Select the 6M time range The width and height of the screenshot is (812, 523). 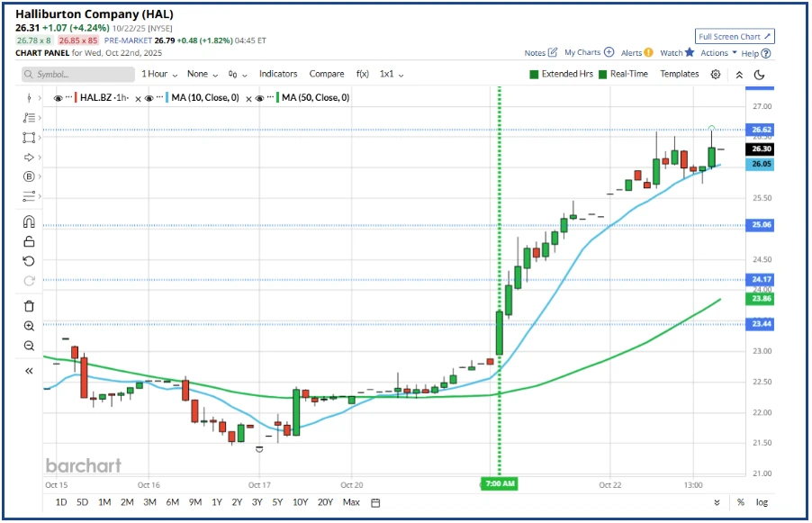coord(173,502)
